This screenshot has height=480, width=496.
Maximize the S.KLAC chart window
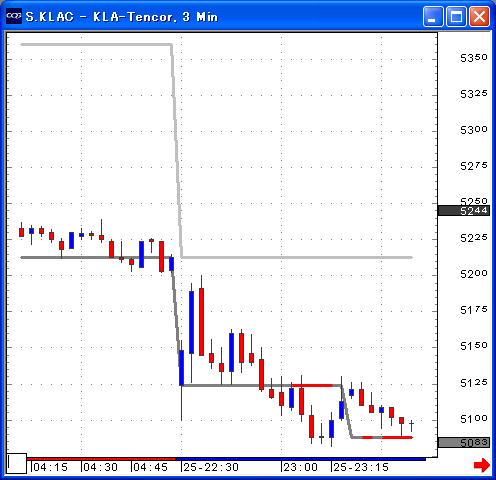click(x=456, y=16)
